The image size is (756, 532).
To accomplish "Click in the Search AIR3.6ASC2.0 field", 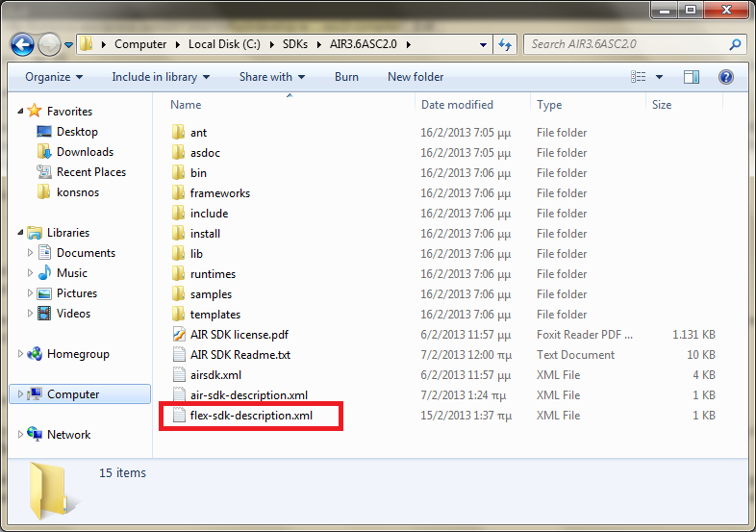I will [x=625, y=44].
